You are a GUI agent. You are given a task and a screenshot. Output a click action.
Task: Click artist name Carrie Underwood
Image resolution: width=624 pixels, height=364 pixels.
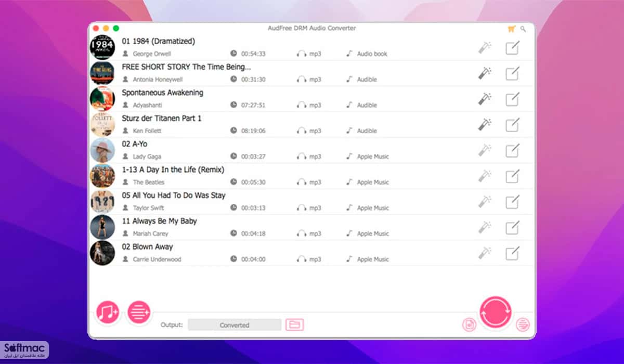(x=157, y=259)
